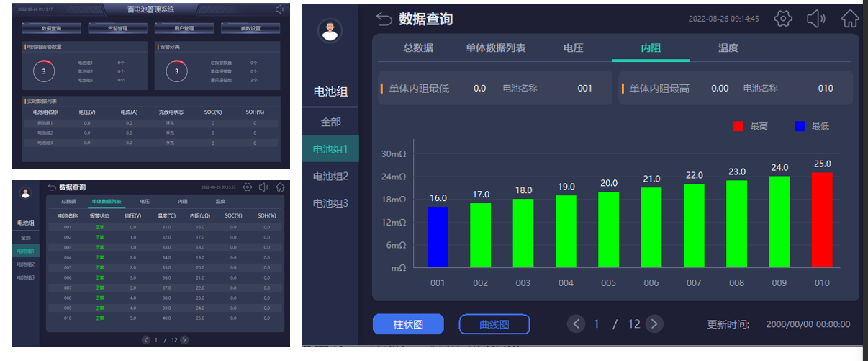Go to next page in chart panel pager

pos(654,324)
